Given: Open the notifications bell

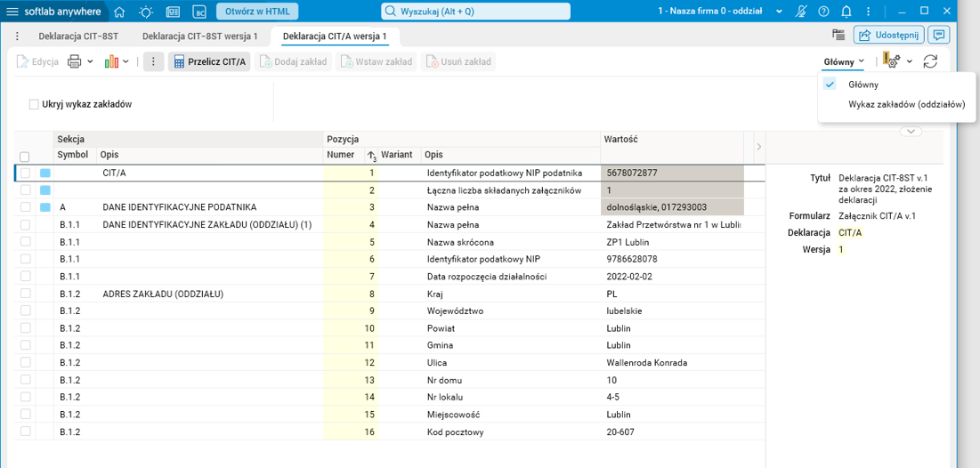Looking at the screenshot, I should coord(846,12).
